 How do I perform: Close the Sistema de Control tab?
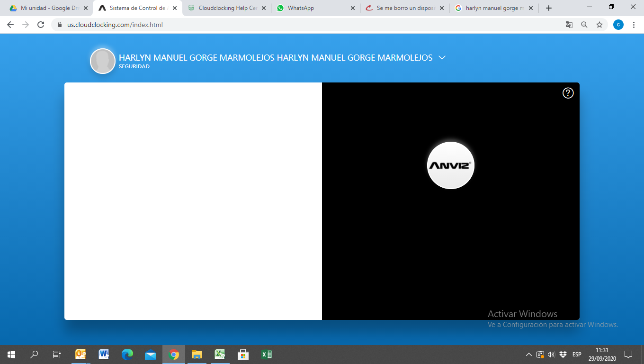[175, 8]
